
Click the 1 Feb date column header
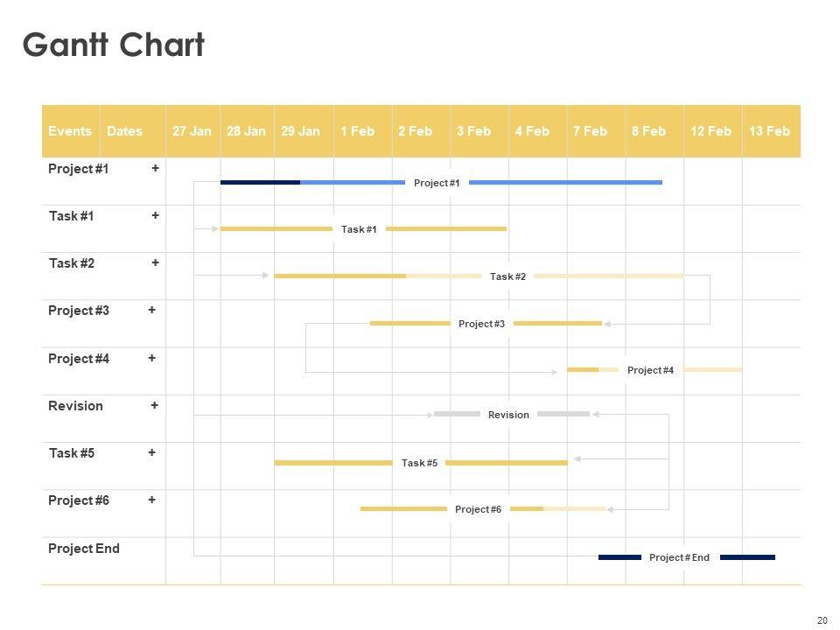(358, 131)
